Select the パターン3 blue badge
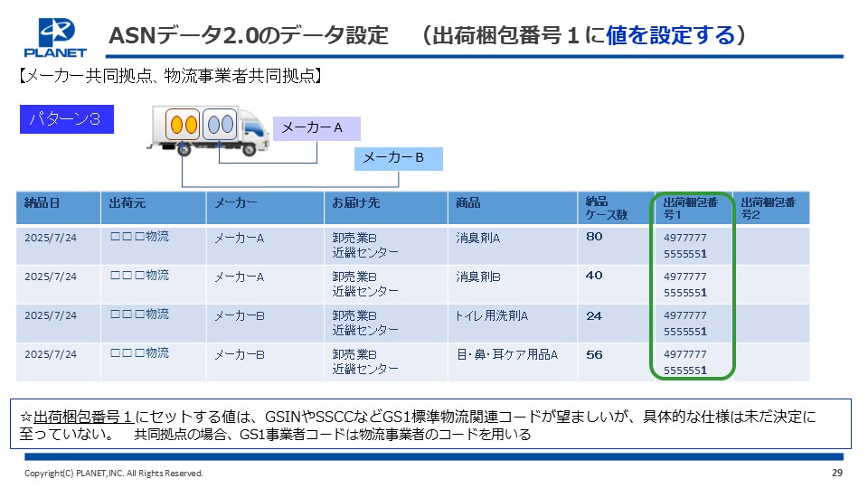Screen dimensions: 868x488 point(67,119)
